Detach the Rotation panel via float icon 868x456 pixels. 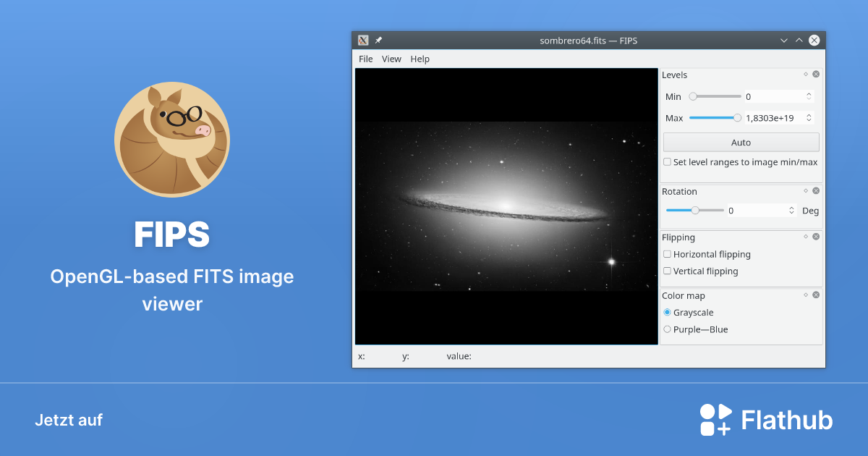pyautogui.click(x=806, y=190)
